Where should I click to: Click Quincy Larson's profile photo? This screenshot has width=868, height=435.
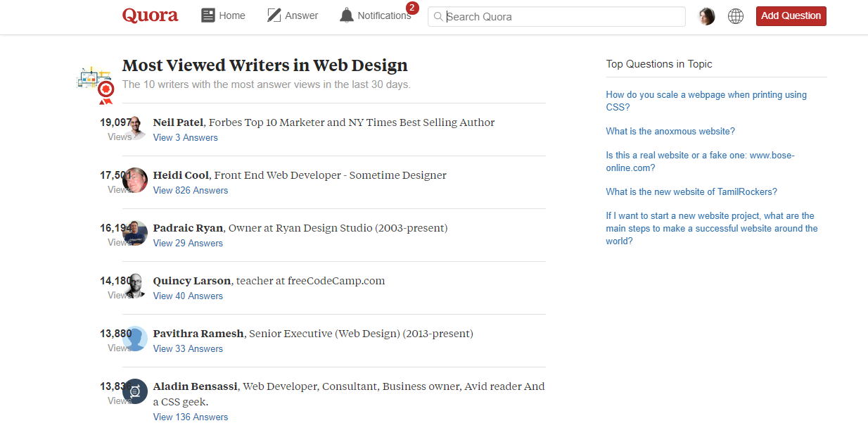pyautogui.click(x=135, y=286)
